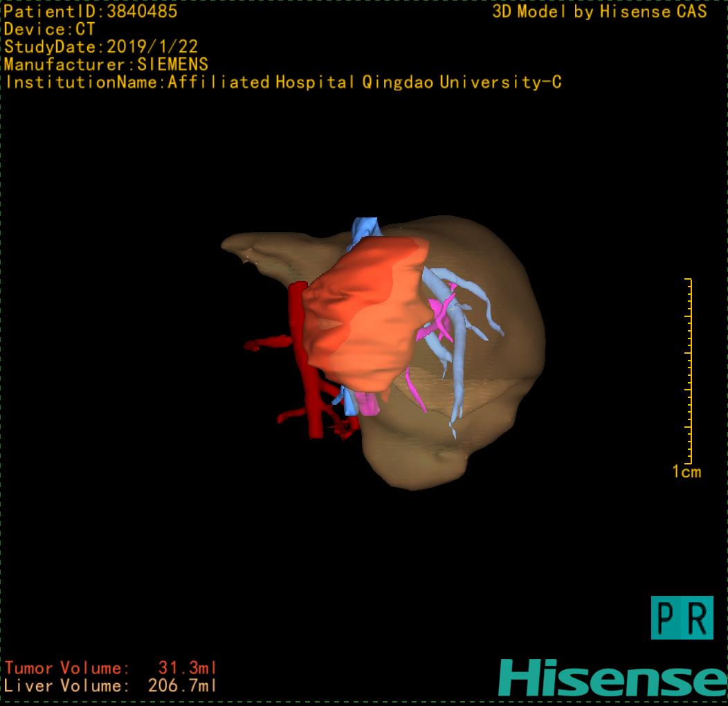Click the Manufacturer:SIEMENS text
Screen dimensions: 728x706
106,64
